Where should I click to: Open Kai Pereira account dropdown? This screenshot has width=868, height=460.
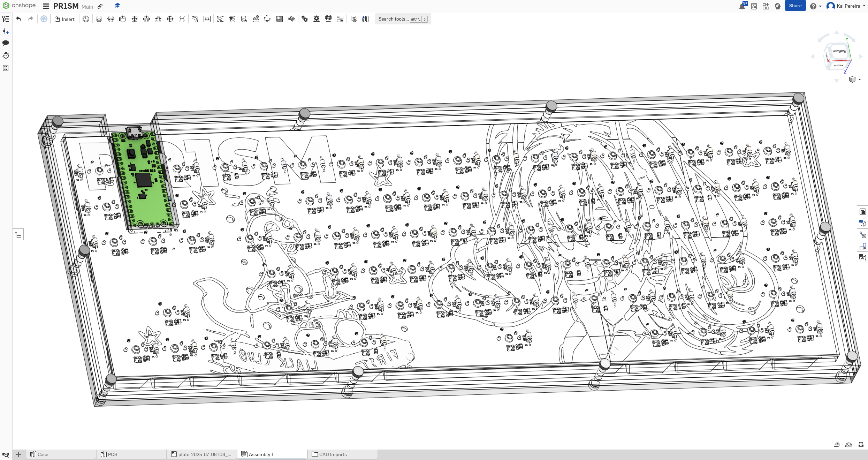[x=846, y=6]
